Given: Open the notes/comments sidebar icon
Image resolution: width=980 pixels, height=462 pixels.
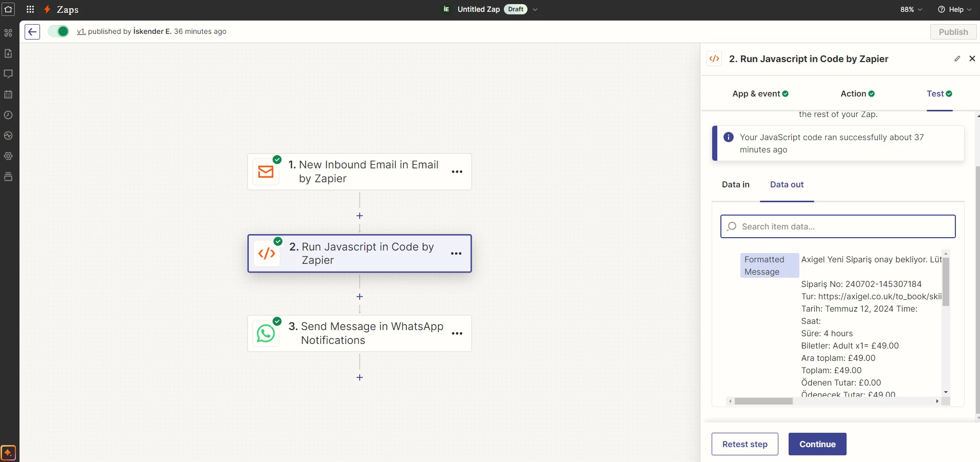Looking at the screenshot, I should click(x=8, y=74).
